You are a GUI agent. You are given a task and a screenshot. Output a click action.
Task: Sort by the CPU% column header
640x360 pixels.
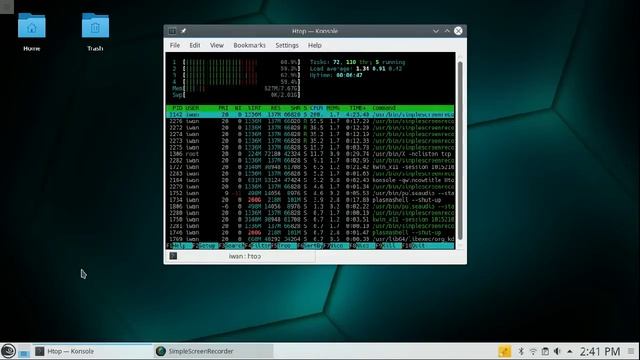click(316, 108)
